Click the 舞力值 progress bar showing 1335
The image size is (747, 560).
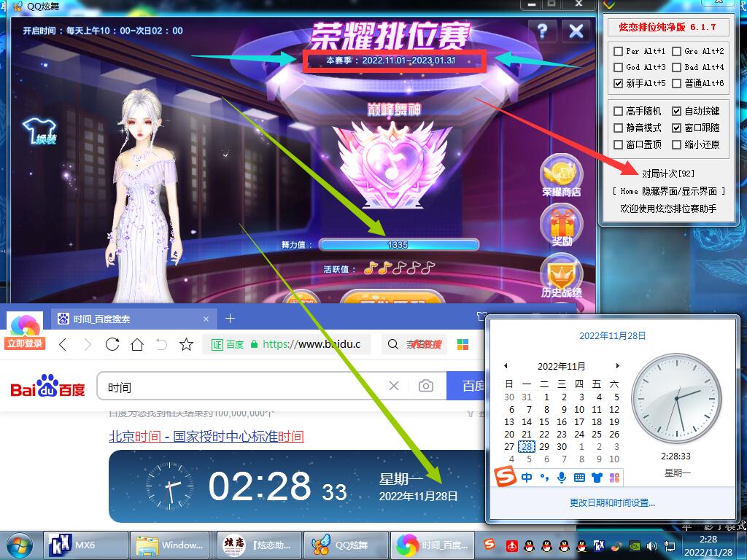399,245
